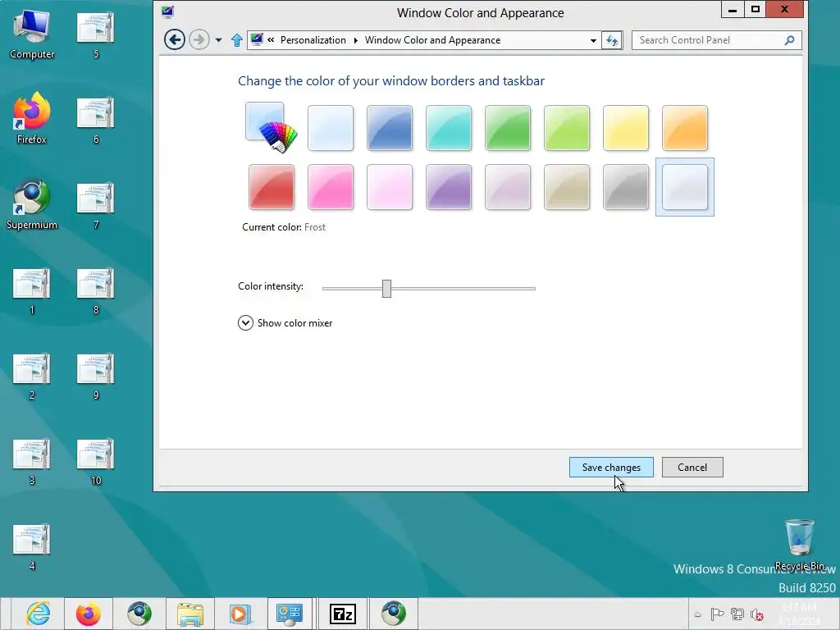
Task: Select desktop archive labeled 2
Action: [x=32, y=376]
